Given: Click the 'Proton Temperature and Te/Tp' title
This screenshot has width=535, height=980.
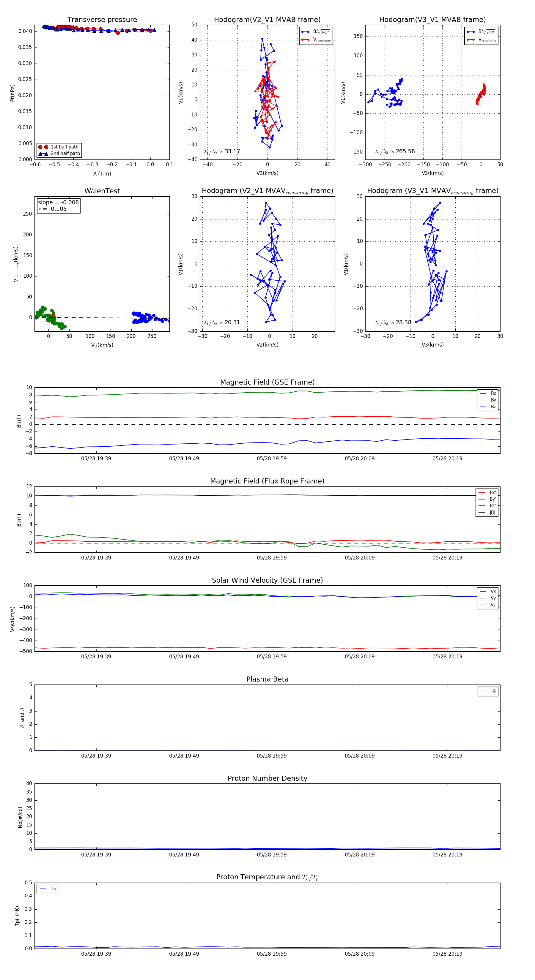Looking at the screenshot, I should coord(267,877).
